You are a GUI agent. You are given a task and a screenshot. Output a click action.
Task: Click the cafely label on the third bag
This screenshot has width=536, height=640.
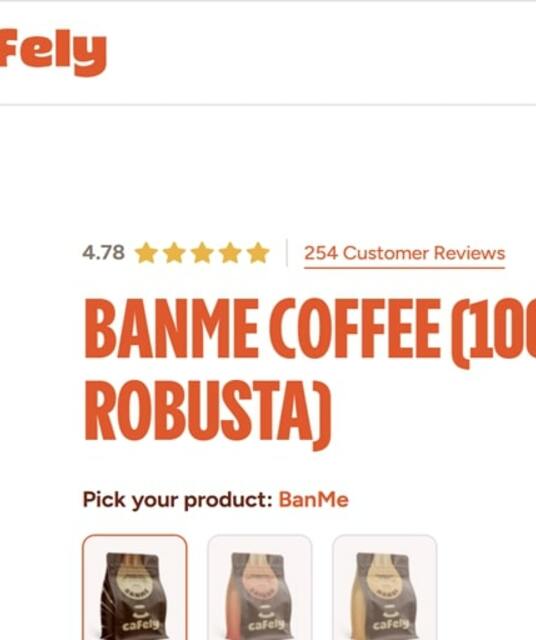391,624
